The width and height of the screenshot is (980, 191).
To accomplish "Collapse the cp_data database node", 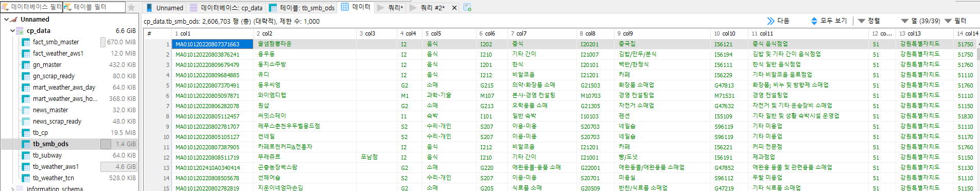I will pos(12,31).
